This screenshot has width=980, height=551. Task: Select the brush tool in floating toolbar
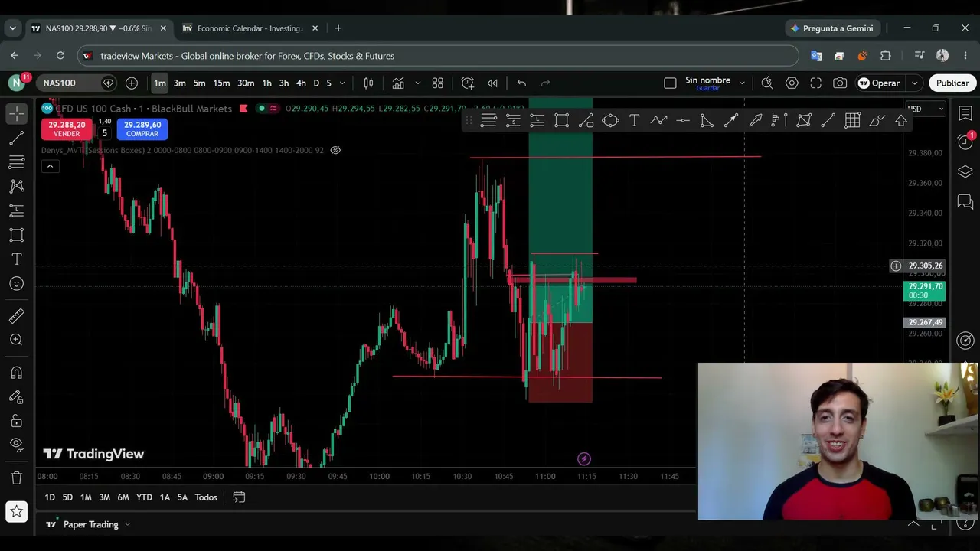[877, 120]
